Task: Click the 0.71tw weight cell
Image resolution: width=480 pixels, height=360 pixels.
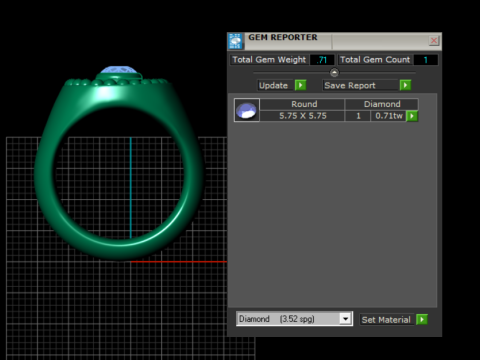Action: click(x=388, y=116)
